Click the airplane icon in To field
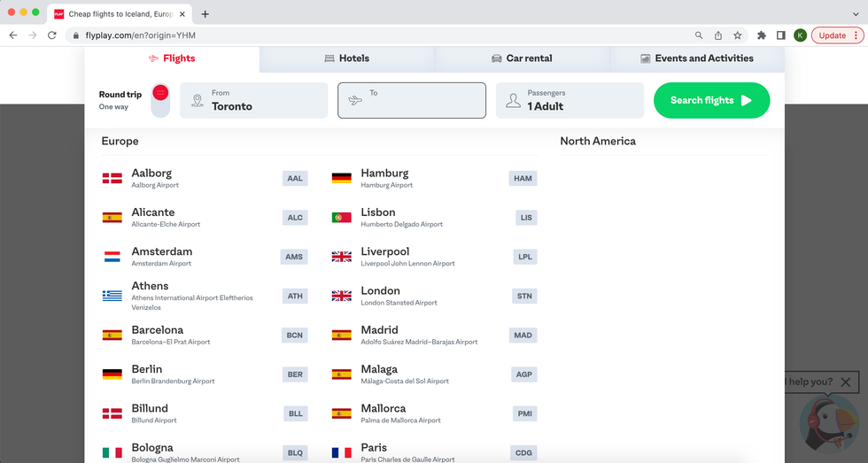Viewport: 868px width, 463px height. pyautogui.click(x=355, y=101)
